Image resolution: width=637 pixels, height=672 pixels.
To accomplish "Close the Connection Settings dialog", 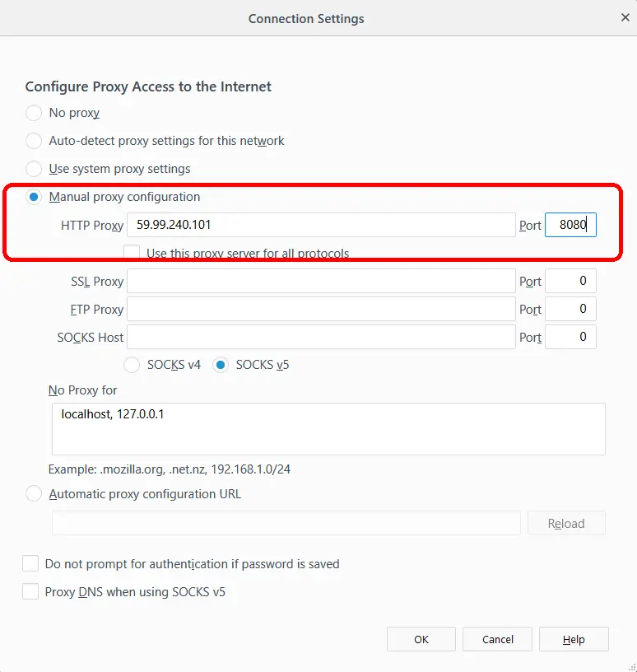I will [625, 17].
